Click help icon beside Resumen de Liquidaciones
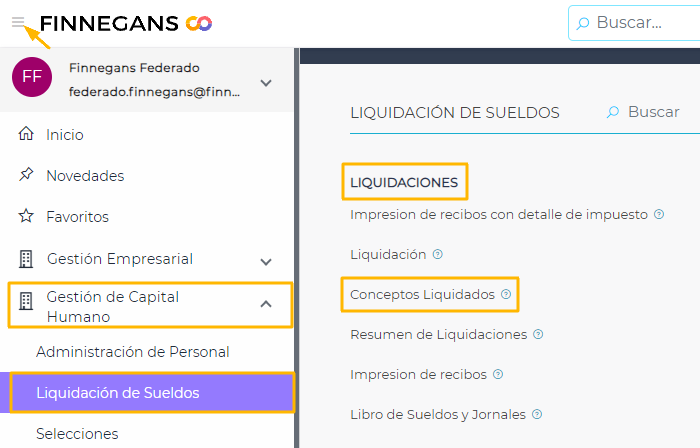This screenshot has width=700, height=448. 538,335
